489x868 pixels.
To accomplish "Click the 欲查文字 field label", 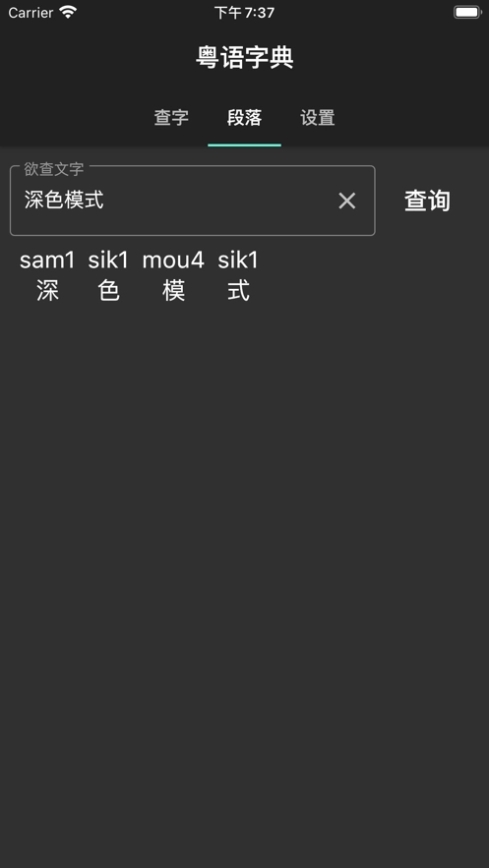I will point(54,169).
